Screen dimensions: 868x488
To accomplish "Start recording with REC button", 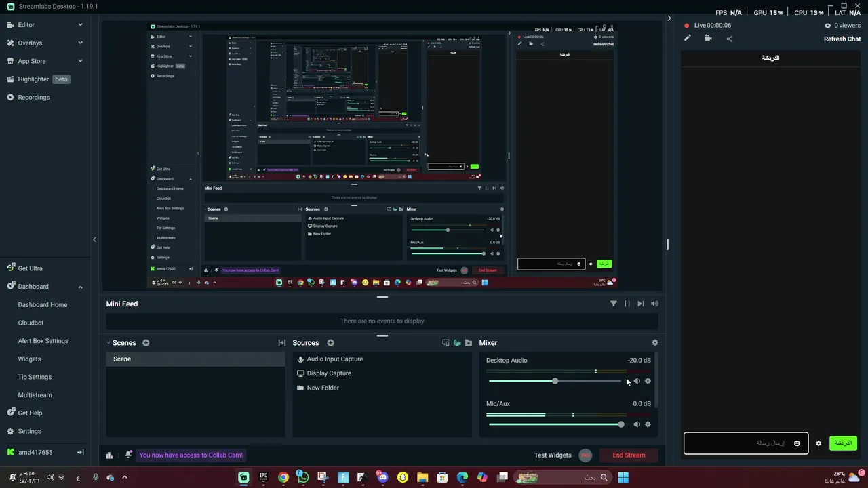I will coord(586,455).
